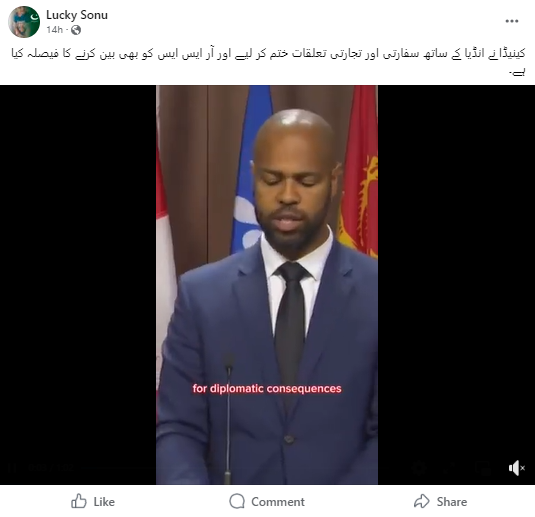Screen dimensions: 535x517
Task: Click the globe public audience icon
Action: (x=76, y=30)
